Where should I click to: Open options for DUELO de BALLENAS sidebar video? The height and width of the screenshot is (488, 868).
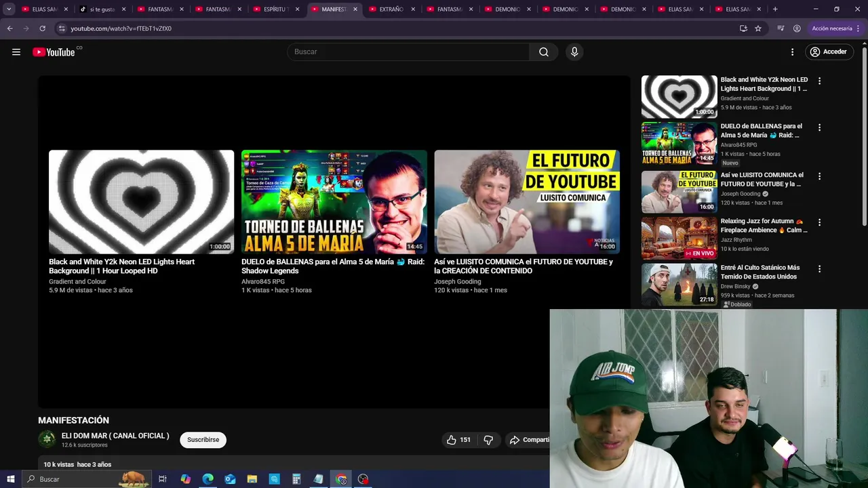click(819, 127)
